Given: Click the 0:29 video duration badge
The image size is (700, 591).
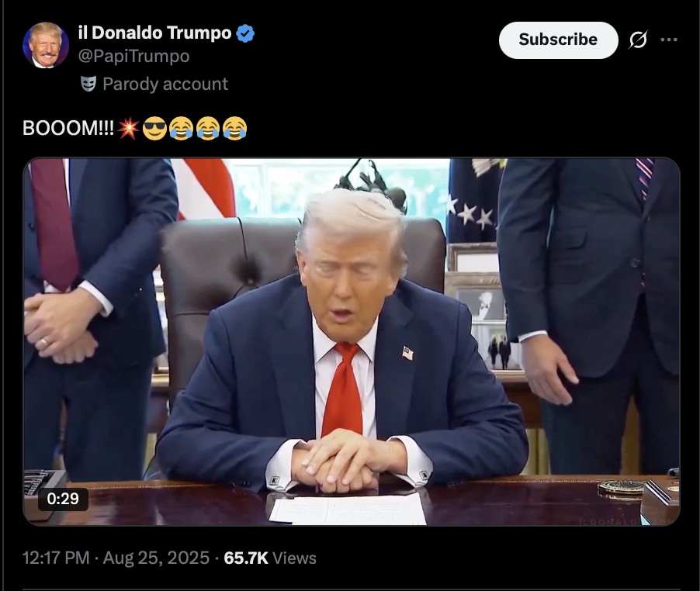Looking at the screenshot, I should click(63, 499).
